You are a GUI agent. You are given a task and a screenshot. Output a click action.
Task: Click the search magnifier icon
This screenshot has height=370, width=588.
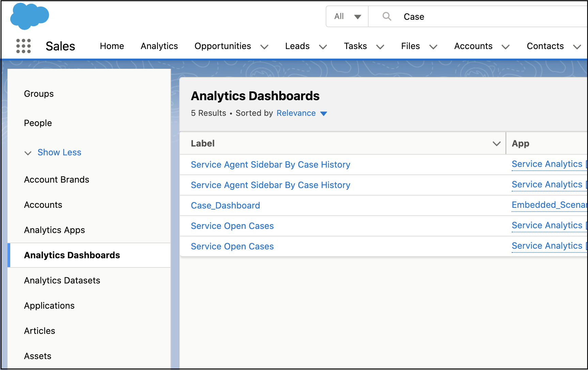tap(387, 16)
